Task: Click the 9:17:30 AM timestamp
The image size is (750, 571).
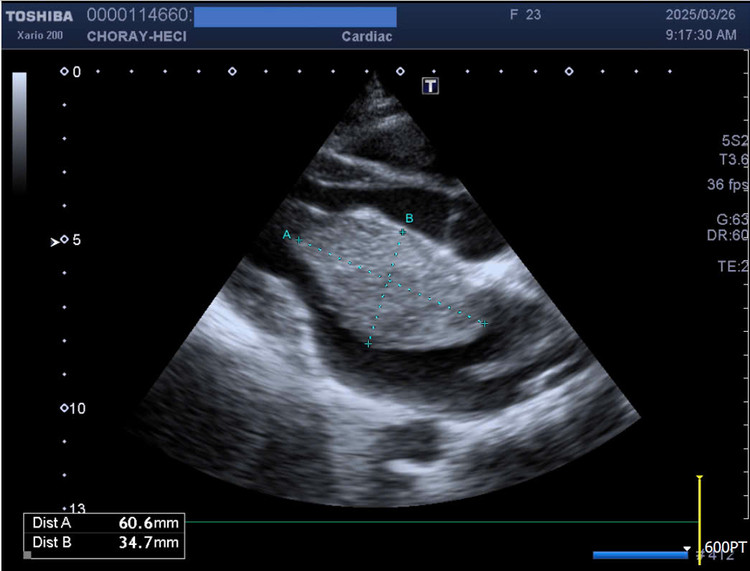Action: coord(699,37)
